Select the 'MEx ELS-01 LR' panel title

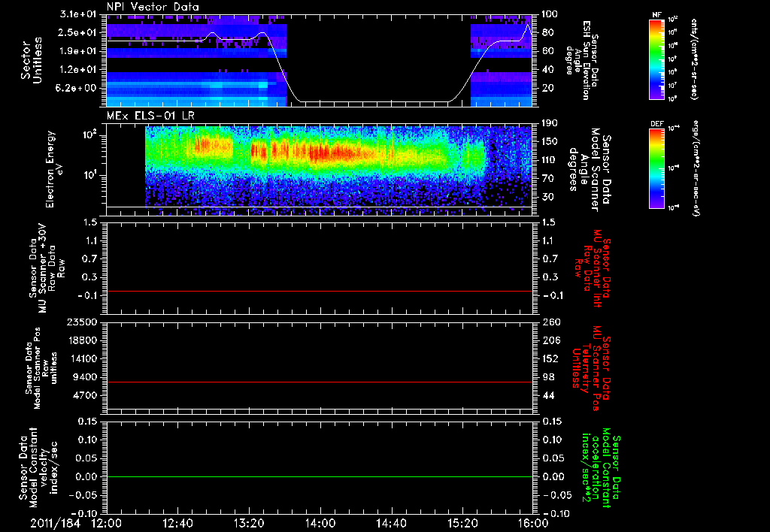pyautogui.click(x=150, y=116)
